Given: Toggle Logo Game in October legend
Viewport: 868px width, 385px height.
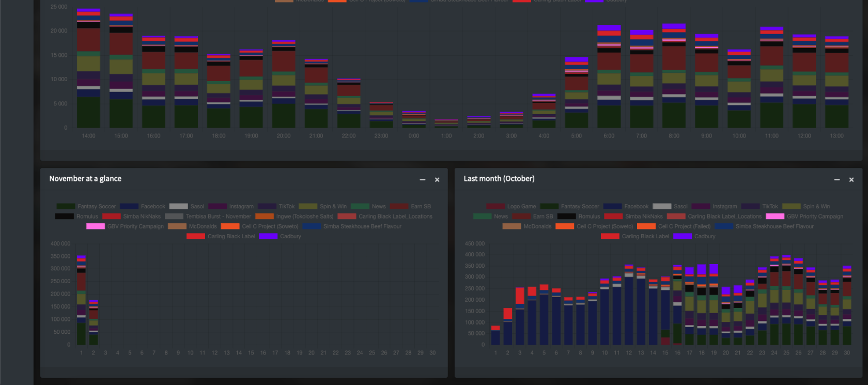Looking at the screenshot, I should coord(511,206).
